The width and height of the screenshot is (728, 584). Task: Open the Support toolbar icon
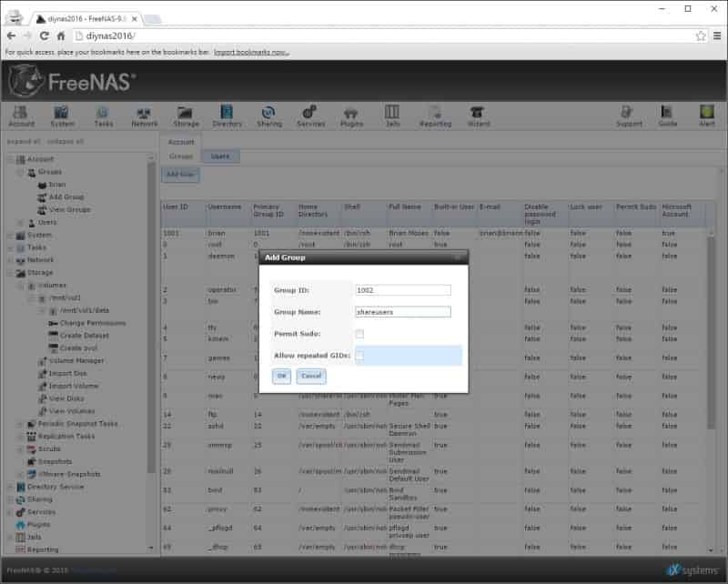click(x=629, y=116)
